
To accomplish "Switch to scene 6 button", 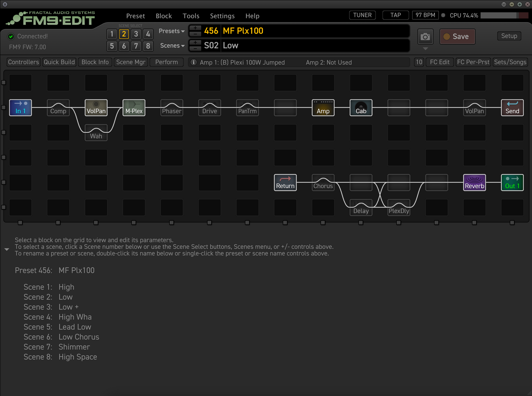I will [x=124, y=46].
